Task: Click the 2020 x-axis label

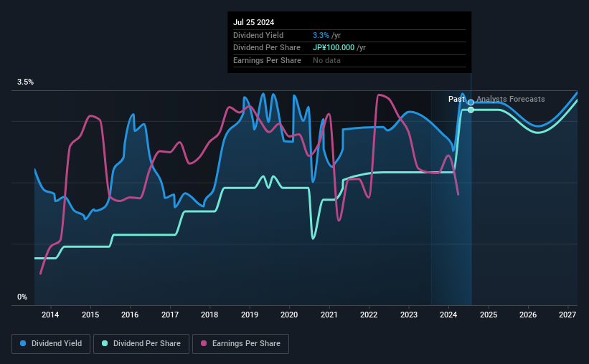Action: click(289, 315)
